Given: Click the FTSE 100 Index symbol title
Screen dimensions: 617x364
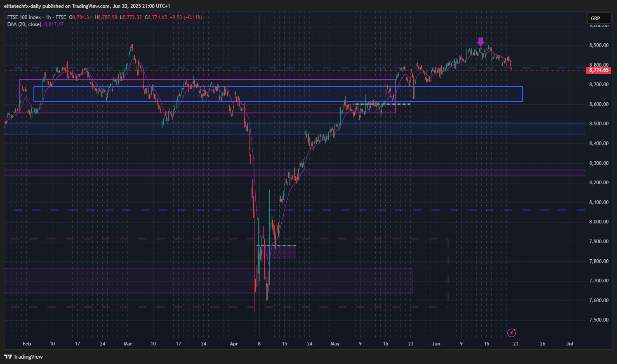Looking at the screenshot, I should click(24, 17).
